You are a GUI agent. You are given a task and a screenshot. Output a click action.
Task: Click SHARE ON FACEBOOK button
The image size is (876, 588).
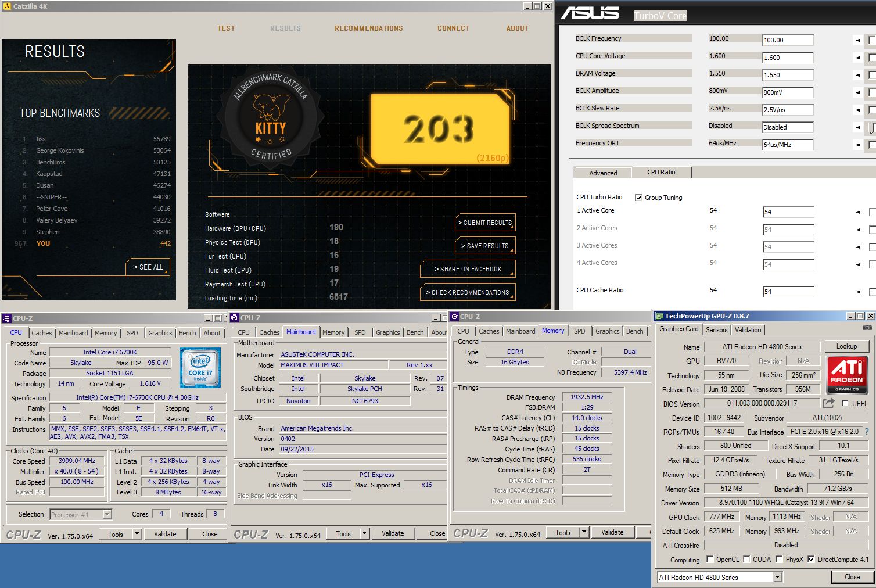(468, 269)
